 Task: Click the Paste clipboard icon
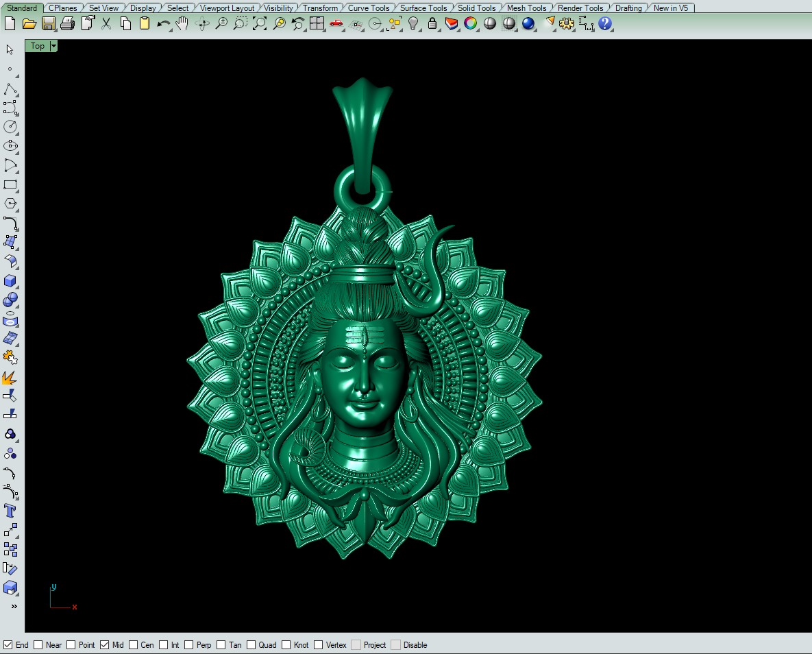145,24
